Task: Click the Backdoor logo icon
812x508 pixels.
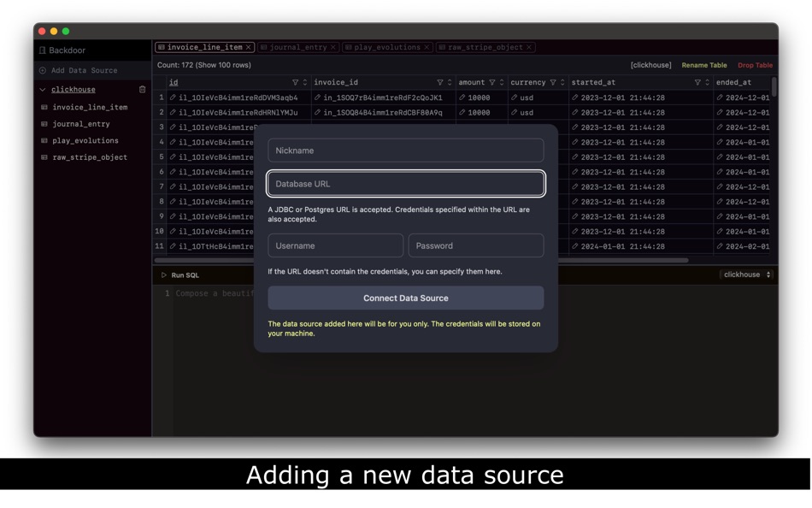Action: (42, 50)
